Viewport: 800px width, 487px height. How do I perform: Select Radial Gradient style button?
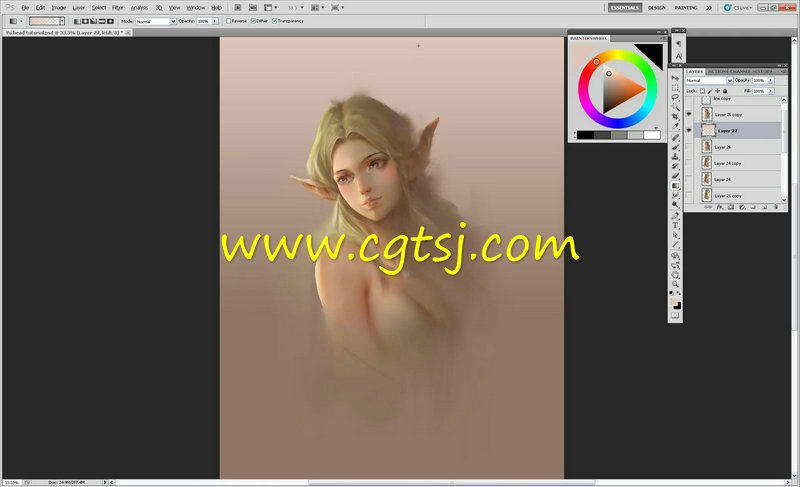tap(85, 21)
